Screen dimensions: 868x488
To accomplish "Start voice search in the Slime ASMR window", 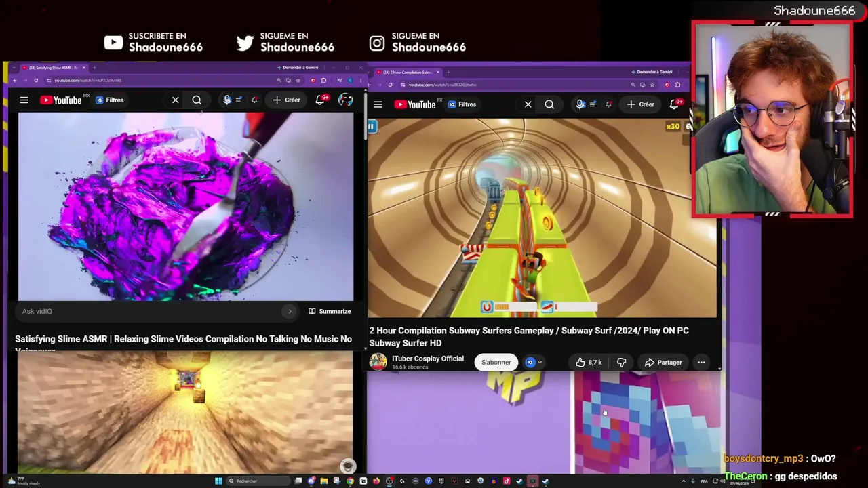I will pos(227,100).
